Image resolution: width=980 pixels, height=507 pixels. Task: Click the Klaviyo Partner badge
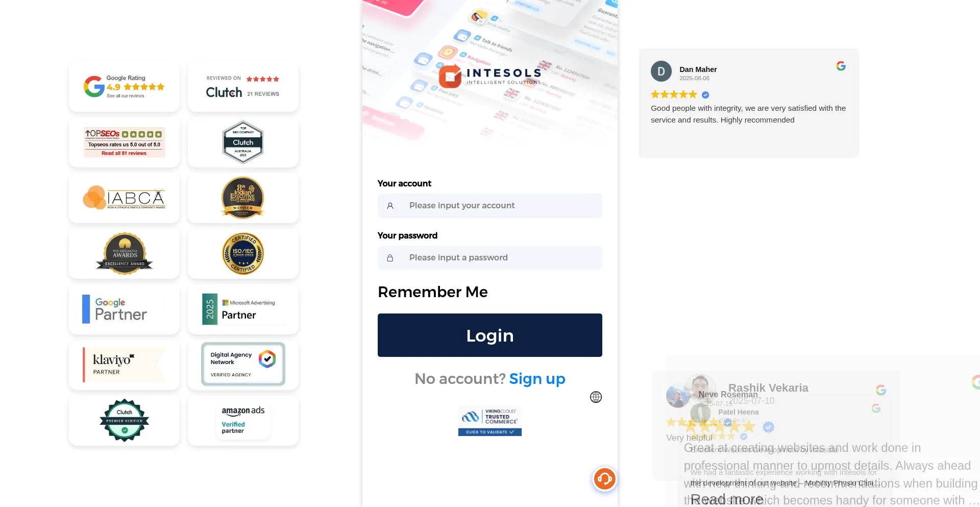[124, 365]
